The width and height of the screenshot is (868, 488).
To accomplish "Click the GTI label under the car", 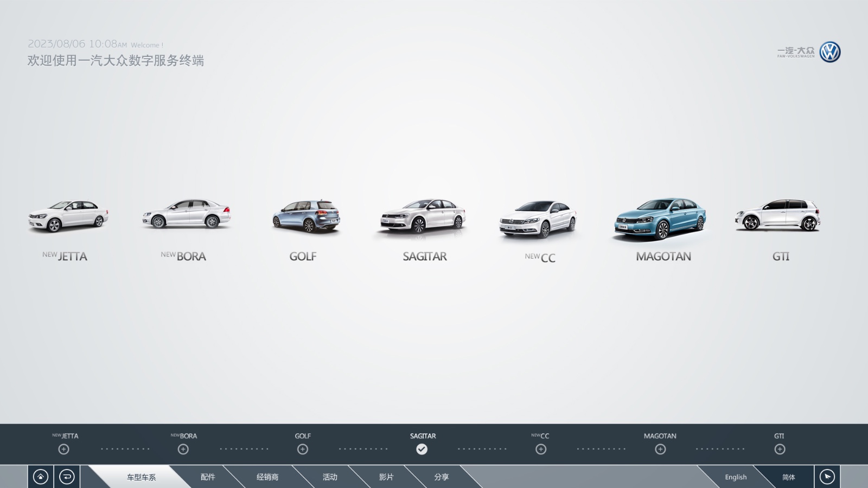I will click(781, 256).
